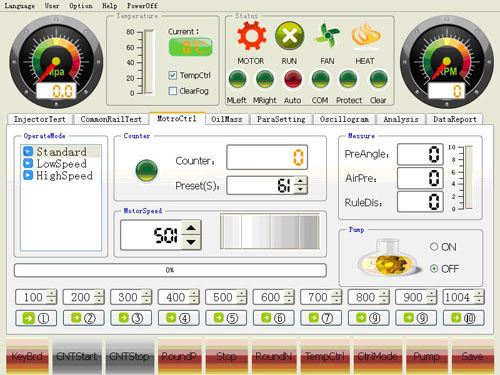
Task: Switch to the Analysis tab
Action: pyautogui.click(x=401, y=119)
